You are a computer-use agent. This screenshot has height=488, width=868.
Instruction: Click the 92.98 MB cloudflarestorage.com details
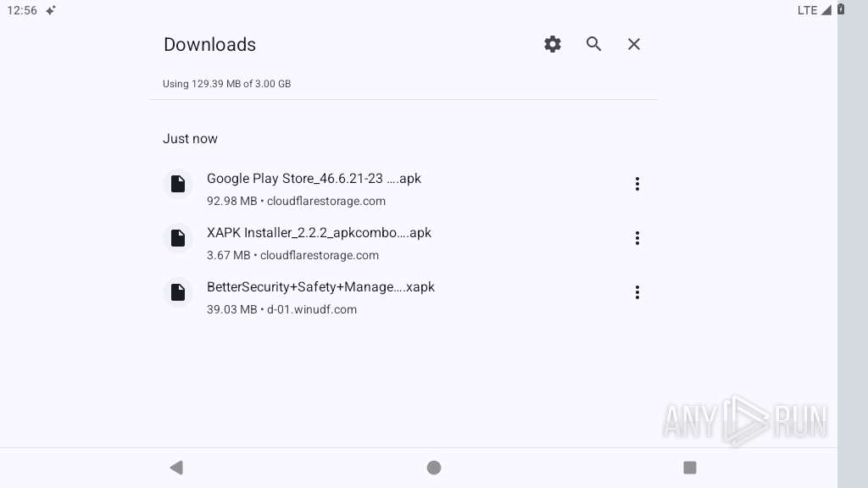[x=296, y=201]
